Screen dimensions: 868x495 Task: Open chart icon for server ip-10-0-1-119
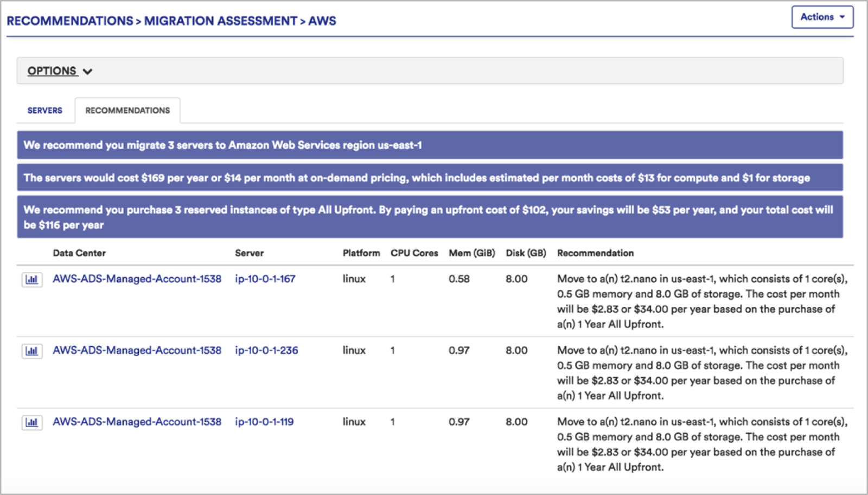point(32,422)
